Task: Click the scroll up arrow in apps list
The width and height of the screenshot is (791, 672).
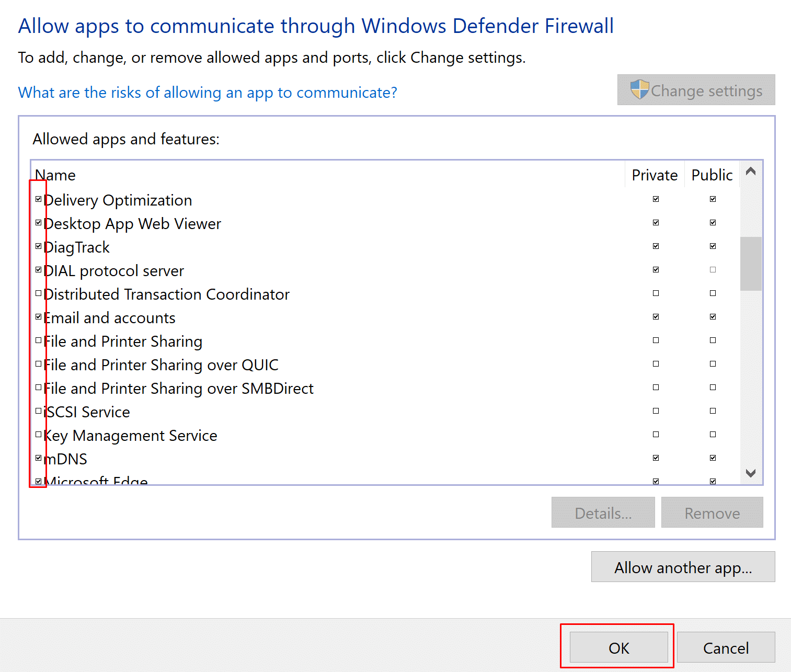Action: [x=751, y=172]
